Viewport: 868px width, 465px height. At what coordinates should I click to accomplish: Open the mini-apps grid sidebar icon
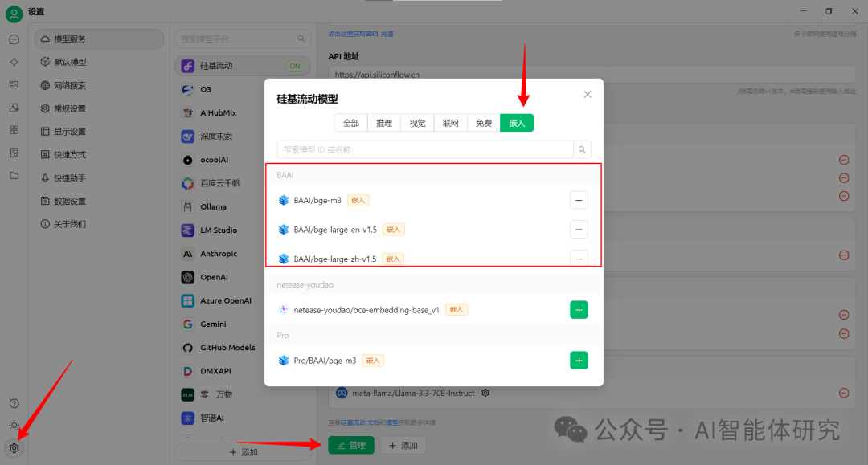coord(14,130)
